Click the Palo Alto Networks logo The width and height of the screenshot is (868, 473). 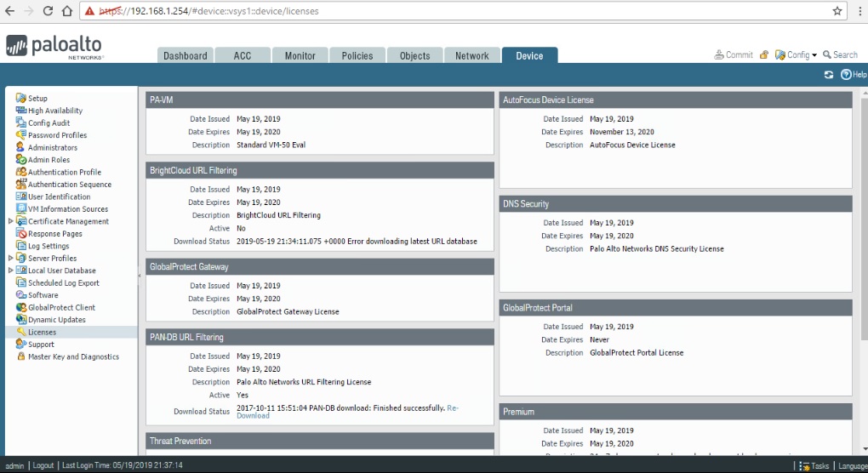point(54,47)
